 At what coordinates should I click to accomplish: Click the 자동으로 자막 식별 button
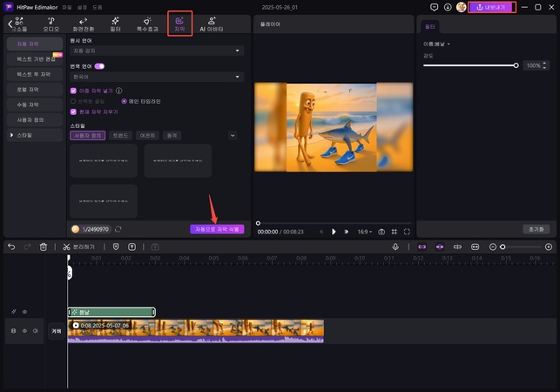(x=217, y=229)
